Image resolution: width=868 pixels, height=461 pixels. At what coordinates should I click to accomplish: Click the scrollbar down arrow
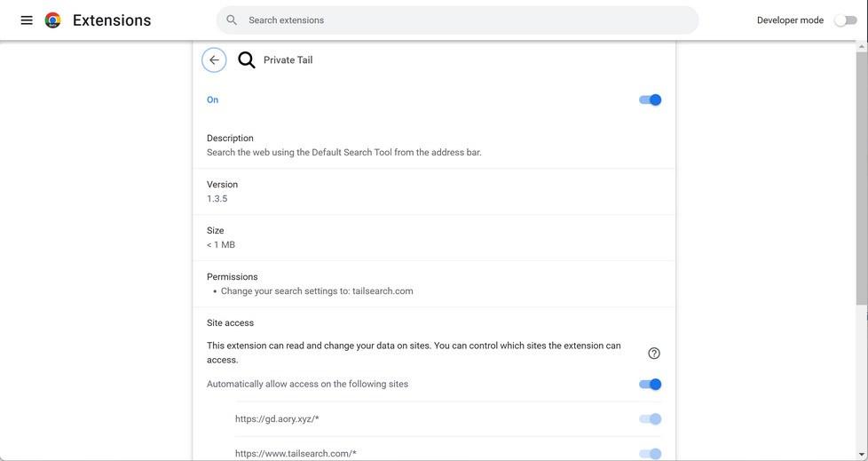coord(862,456)
